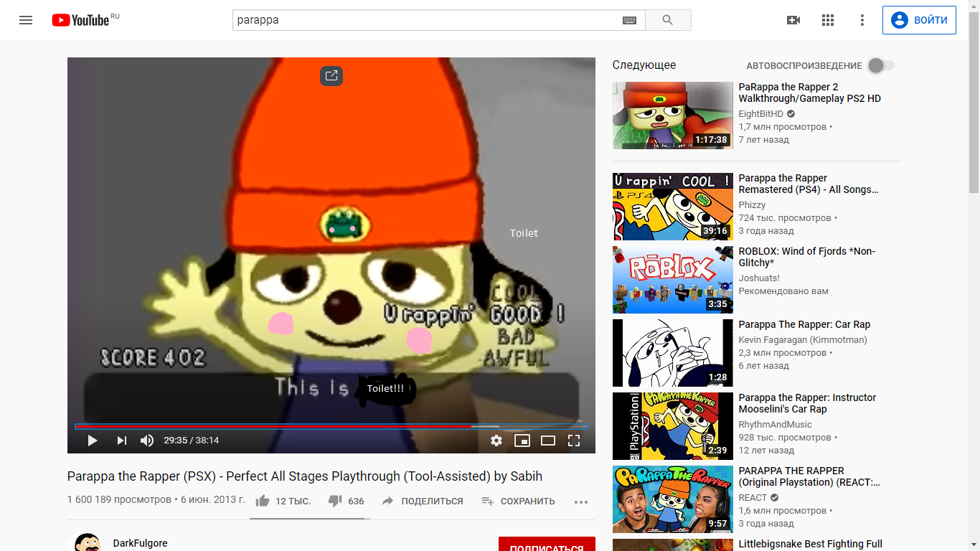Screen dimensions: 980x551
Task: Open the hamburger guide menu
Action: pyautogui.click(x=26, y=20)
